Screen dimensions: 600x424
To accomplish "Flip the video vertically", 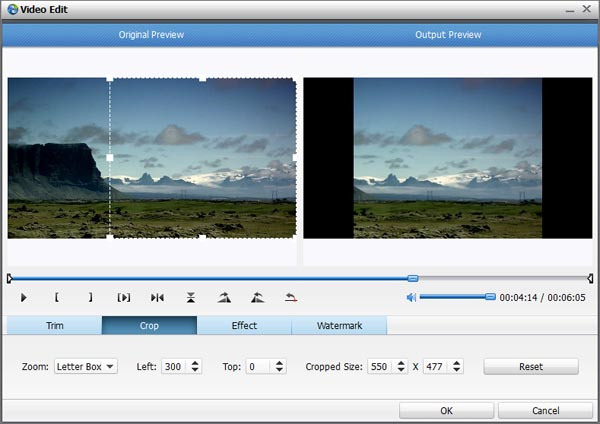I will pyautogui.click(x=190, y=297).
